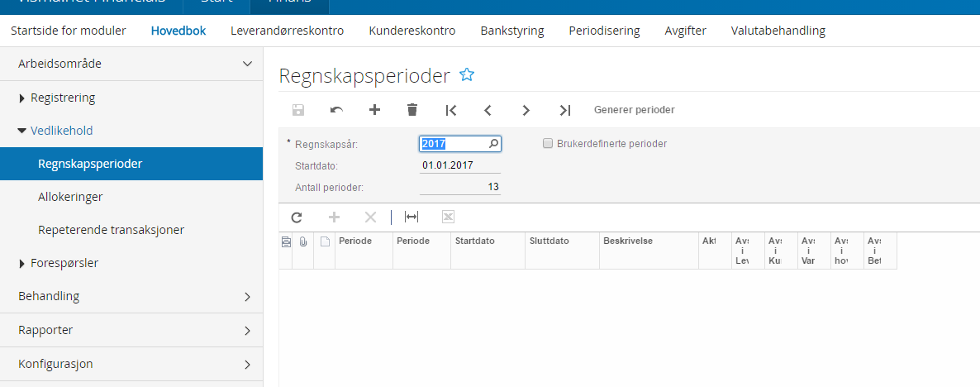The height and width of the screenshot is (387, 980).
Task: Click the document column header icon
Action: point(325,241)
